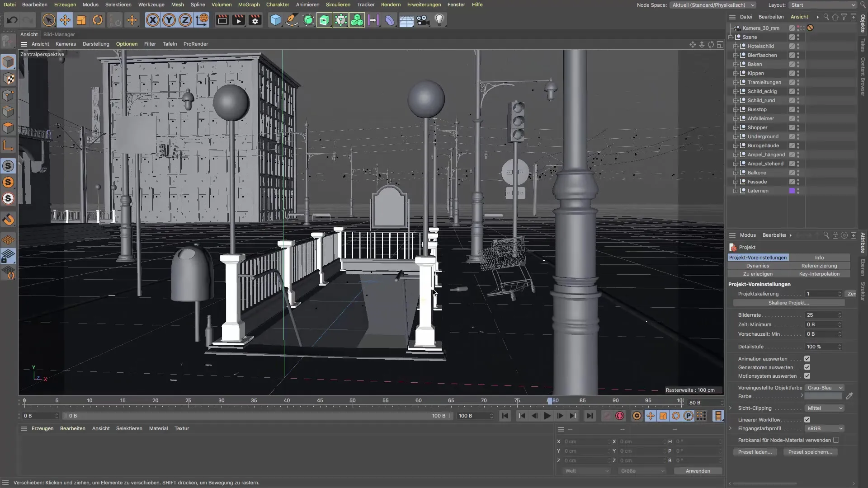The height and width of the screenshot is (488, 868).
Task: Toggle Hotelschild visibility checkmark
Action: click(792, 46)
